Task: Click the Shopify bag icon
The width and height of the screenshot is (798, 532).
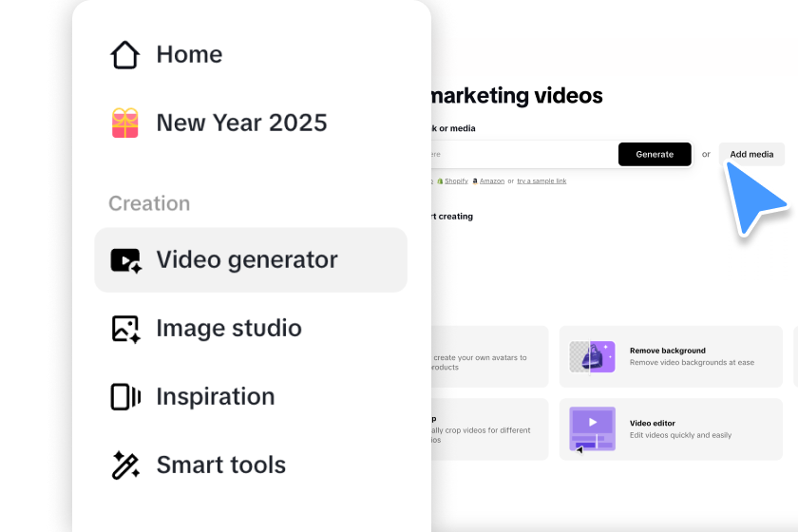Action: tap(440, 181)
